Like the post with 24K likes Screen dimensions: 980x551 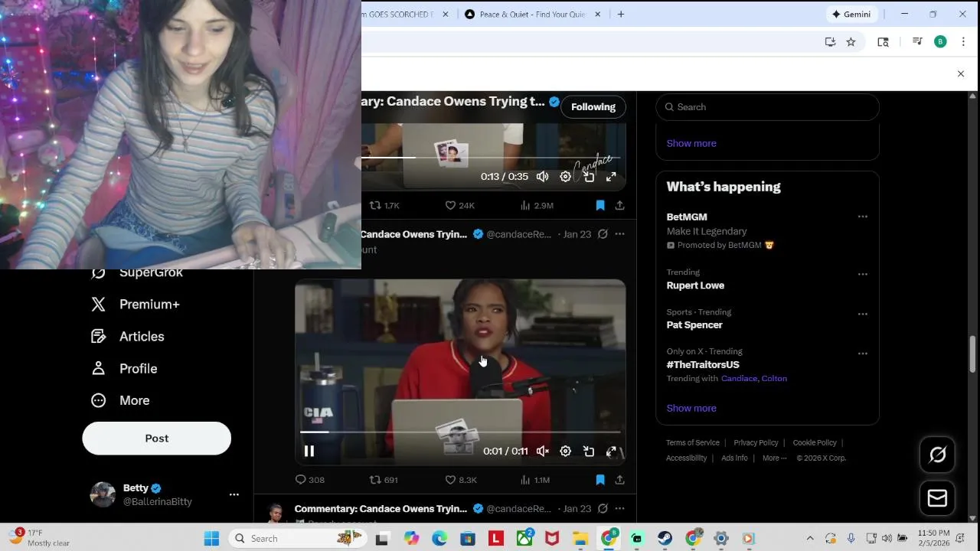[x=460, y=205]
